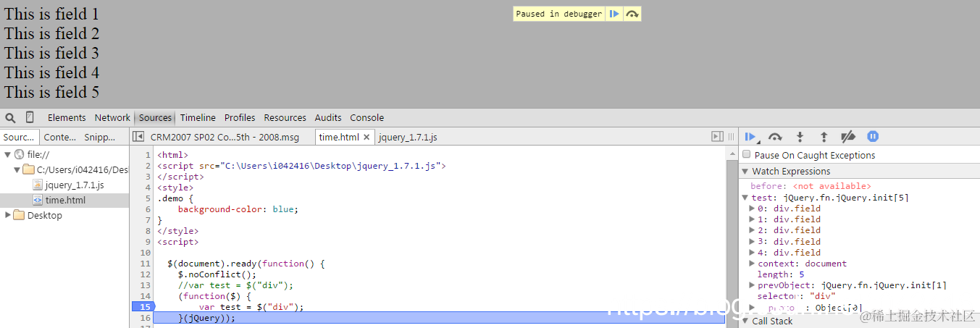
Task: Hide the navigator sidebar icon
Action: pyautogui.click(x=138, y=137)
